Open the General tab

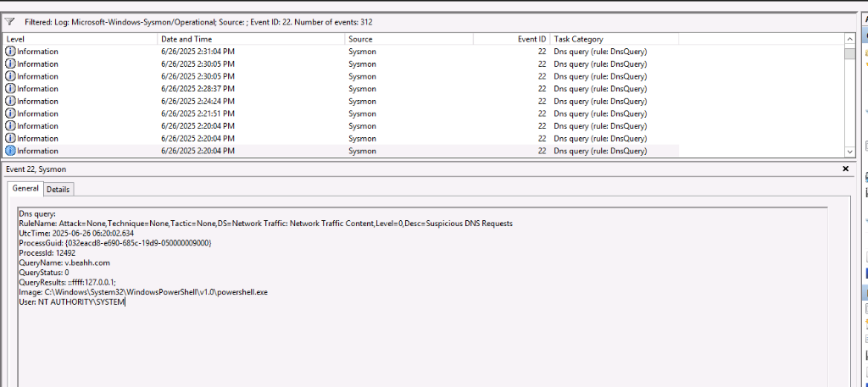[25, 189]
